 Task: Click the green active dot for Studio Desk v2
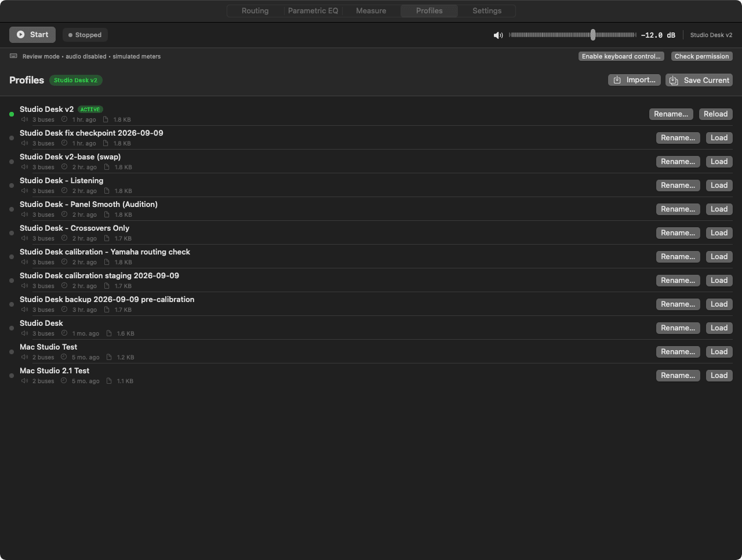pyautogui.click(x=12, y=114)
